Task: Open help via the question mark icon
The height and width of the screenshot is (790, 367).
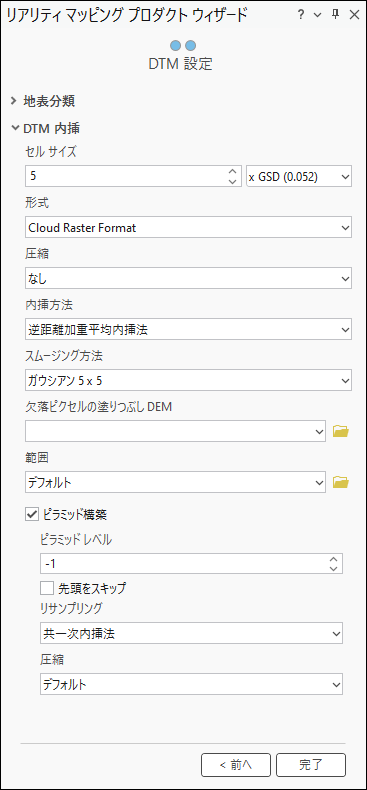Action: 301,15
